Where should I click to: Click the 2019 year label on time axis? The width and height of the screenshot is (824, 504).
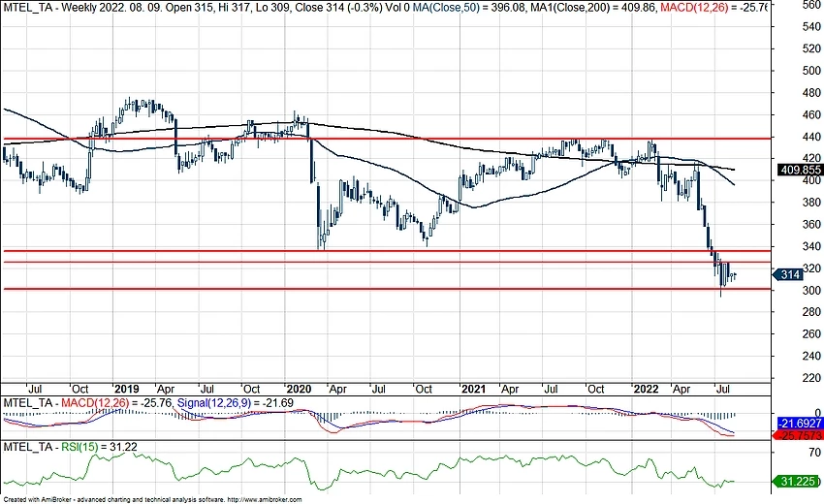coord(127,388)
